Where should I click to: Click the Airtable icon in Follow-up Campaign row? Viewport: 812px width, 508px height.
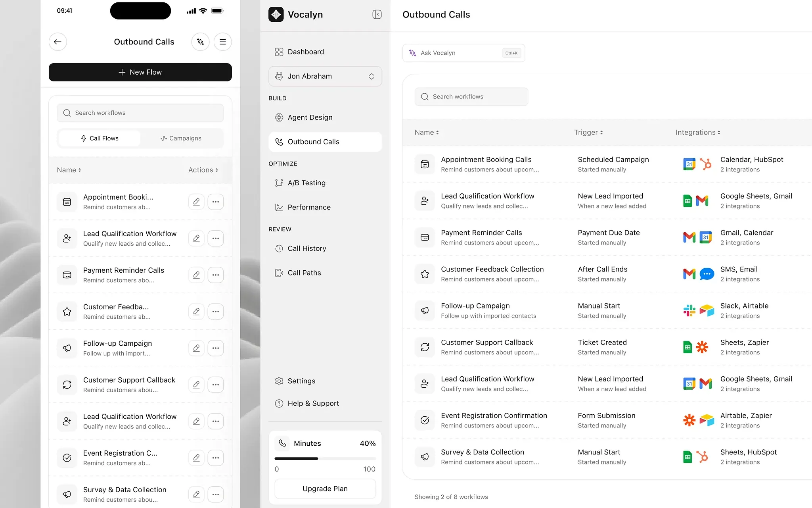707,310
